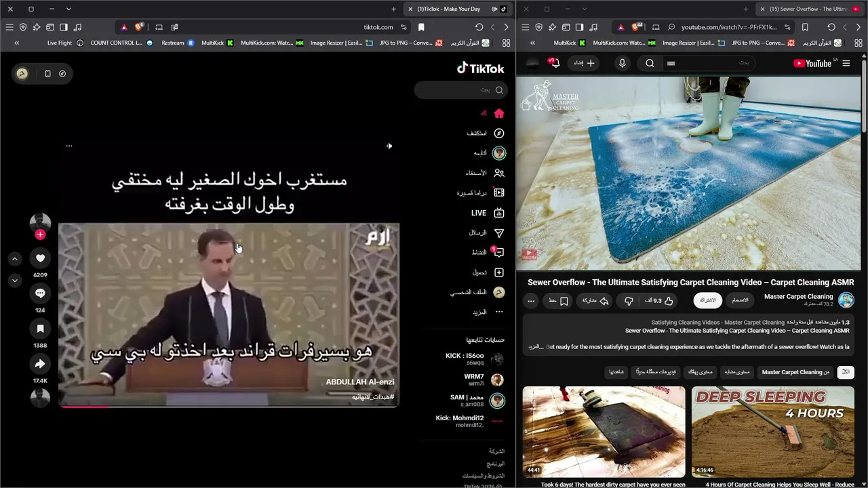Select the TikTok - Make Your Day tab

[x=457, y=9]
